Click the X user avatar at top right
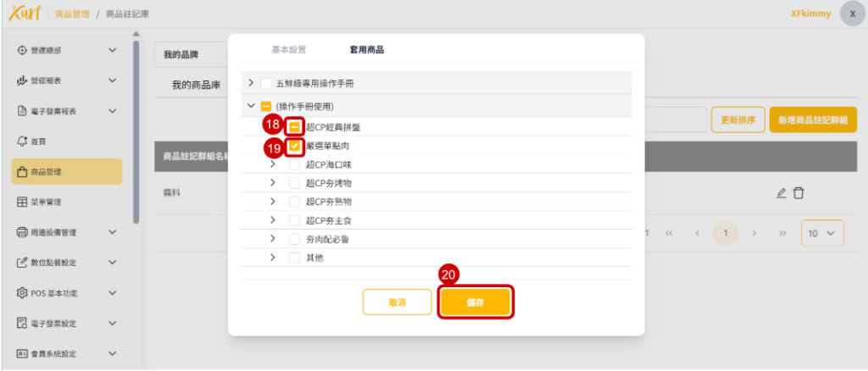Image resolution: width=868 pixels, height=371 pixels. tap(852, 14)
